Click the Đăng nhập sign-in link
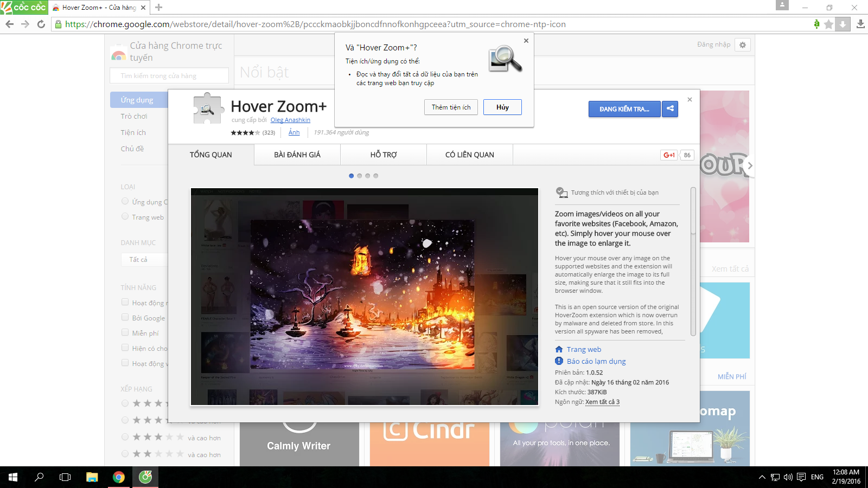Screen dimensions: 868x488 pyautogui.click(x=713, y=44)
